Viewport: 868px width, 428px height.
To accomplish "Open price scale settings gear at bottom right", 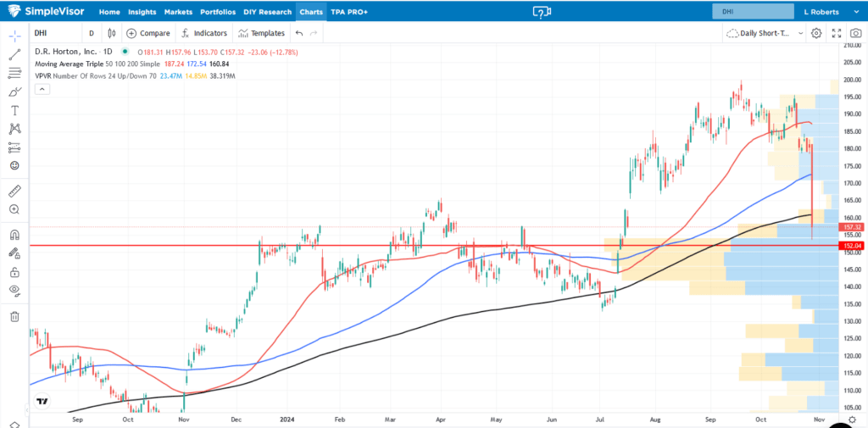I will click(x=853, y=421).
